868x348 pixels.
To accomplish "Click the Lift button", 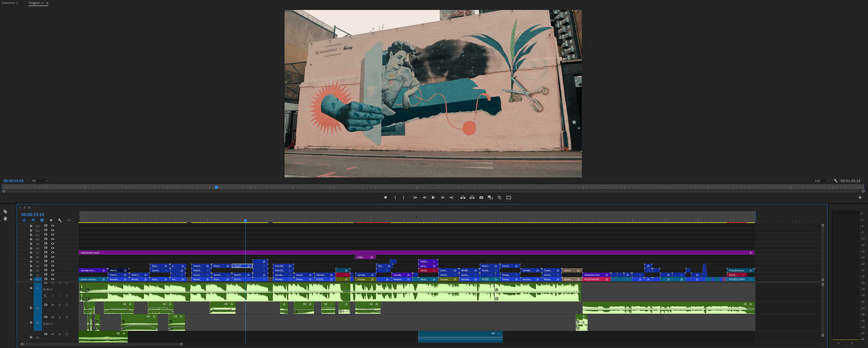I will pyautogui.click(x=462, y=197).
